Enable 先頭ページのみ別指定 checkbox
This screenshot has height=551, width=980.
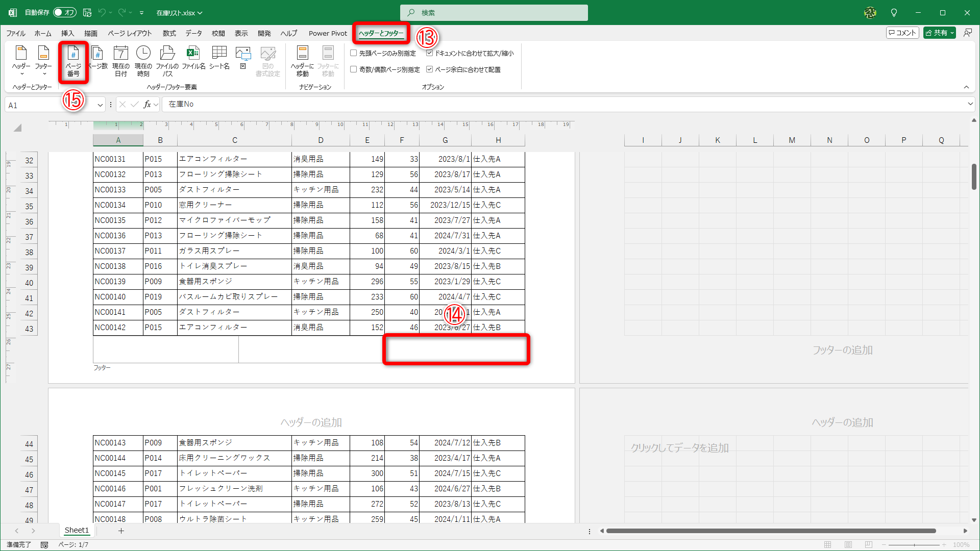click(353, 53)
